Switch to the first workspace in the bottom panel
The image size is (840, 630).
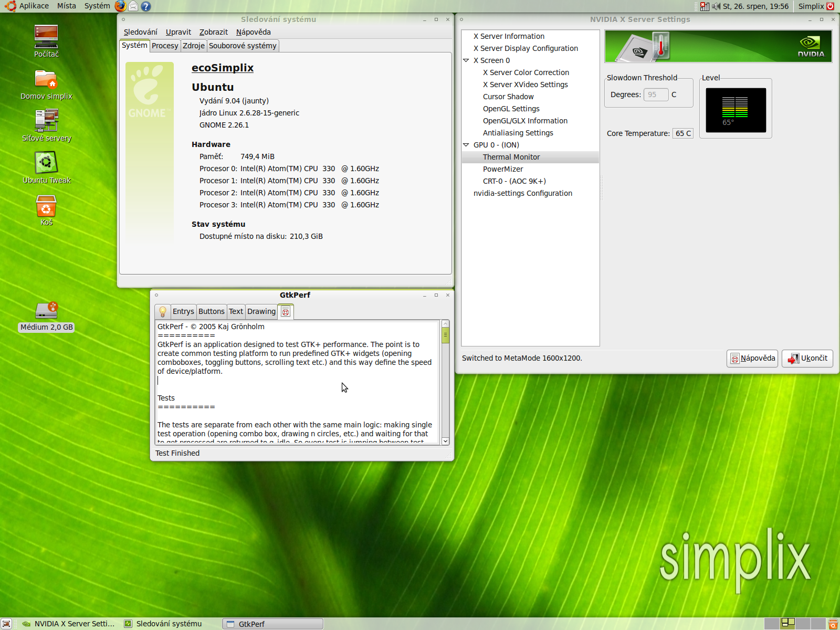[x=772, y=624]
